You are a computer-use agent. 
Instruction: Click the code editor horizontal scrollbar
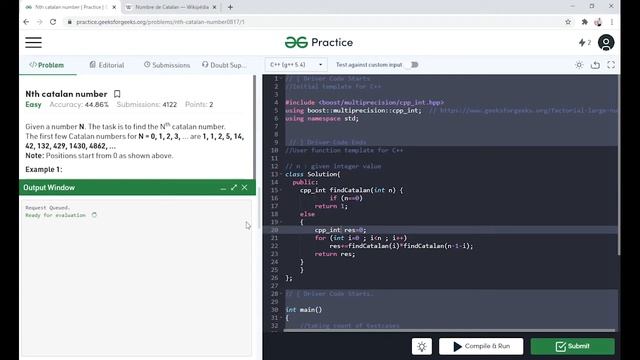pyautogui.click(x=449, y=330)
